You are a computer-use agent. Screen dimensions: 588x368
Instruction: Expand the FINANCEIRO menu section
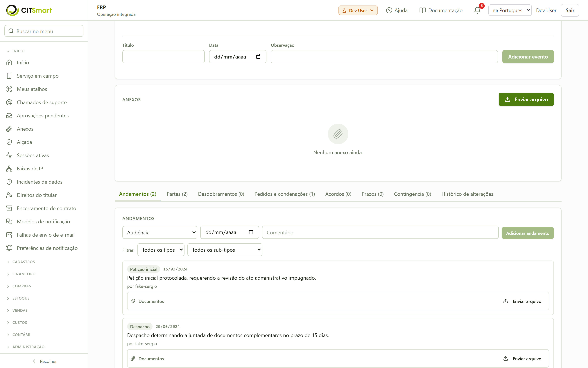coord(21,274)
